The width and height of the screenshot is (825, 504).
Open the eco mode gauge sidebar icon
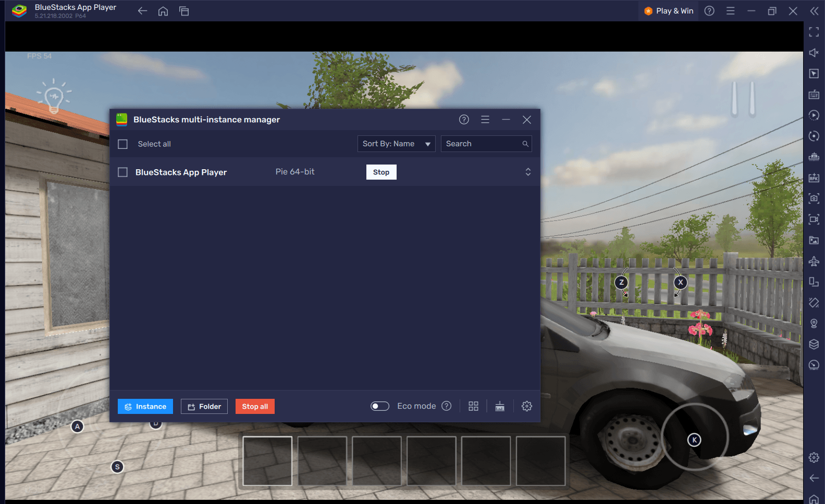[x=814, y=365]
